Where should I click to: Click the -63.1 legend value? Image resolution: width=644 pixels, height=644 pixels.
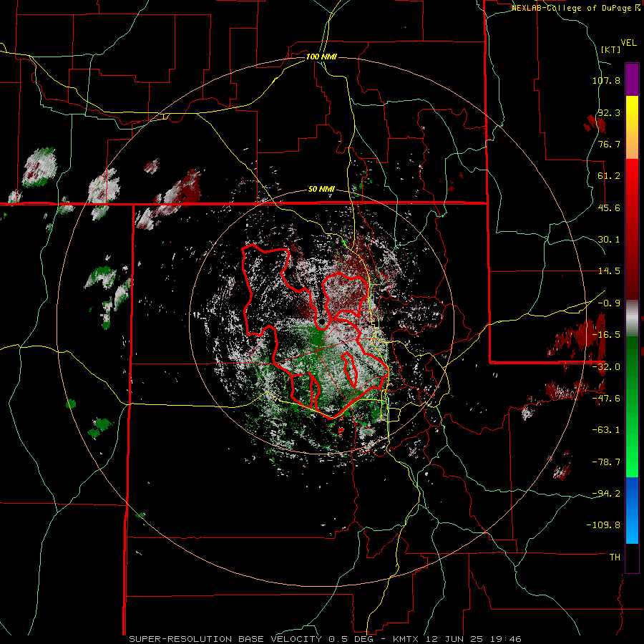point(606,430)
